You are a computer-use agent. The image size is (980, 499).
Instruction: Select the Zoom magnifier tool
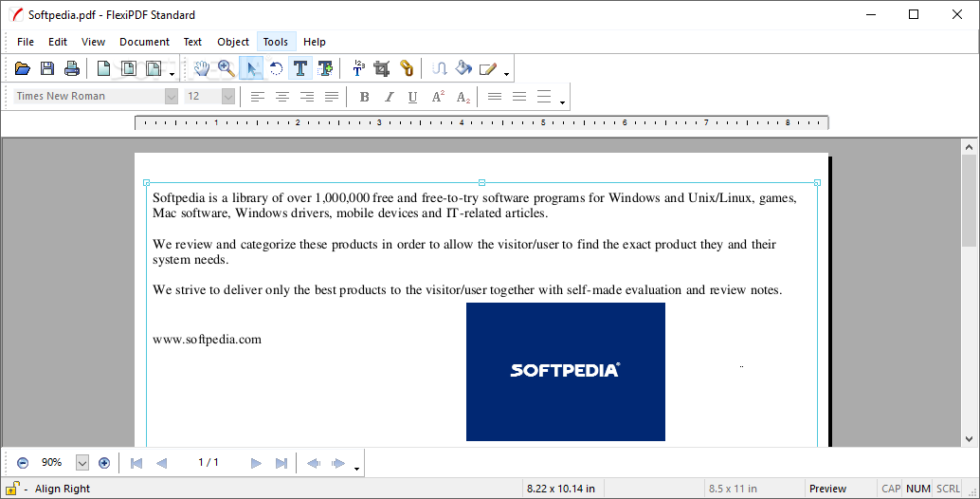click(x=227, y=68)
